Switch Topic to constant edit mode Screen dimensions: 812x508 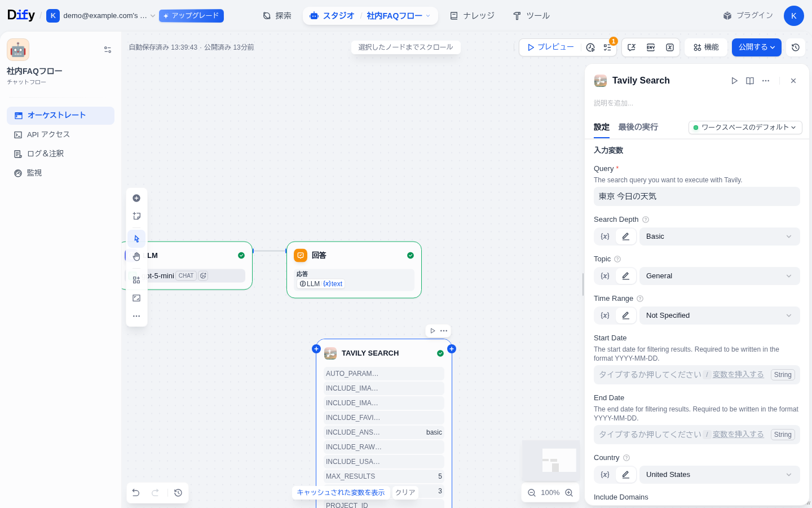[626, 276]
